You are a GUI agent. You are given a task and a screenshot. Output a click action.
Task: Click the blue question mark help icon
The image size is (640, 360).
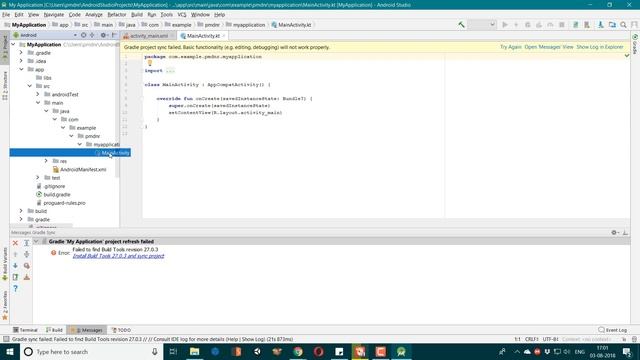pyautogui.click(x=15, y=289)
